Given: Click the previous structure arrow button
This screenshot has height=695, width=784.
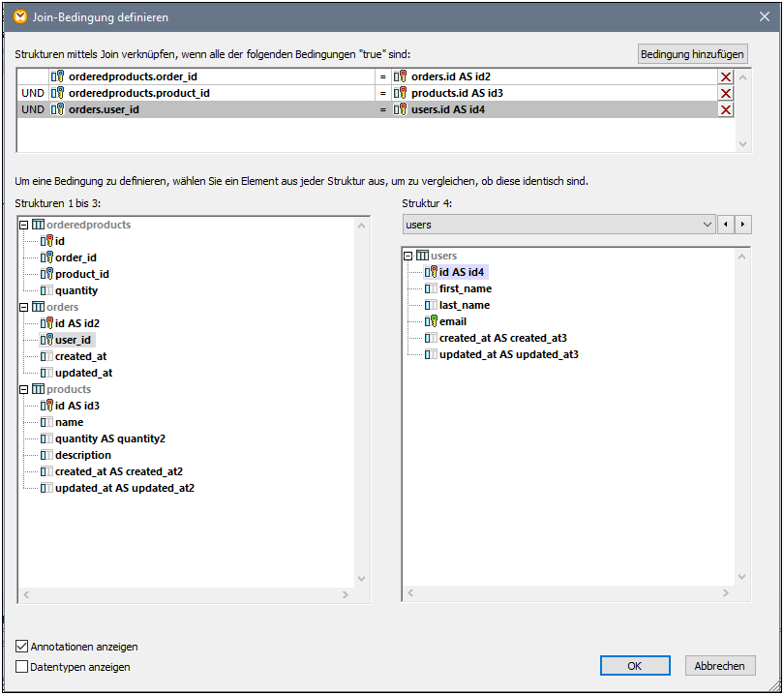Looking at the screenshot, I should [726, 225].
